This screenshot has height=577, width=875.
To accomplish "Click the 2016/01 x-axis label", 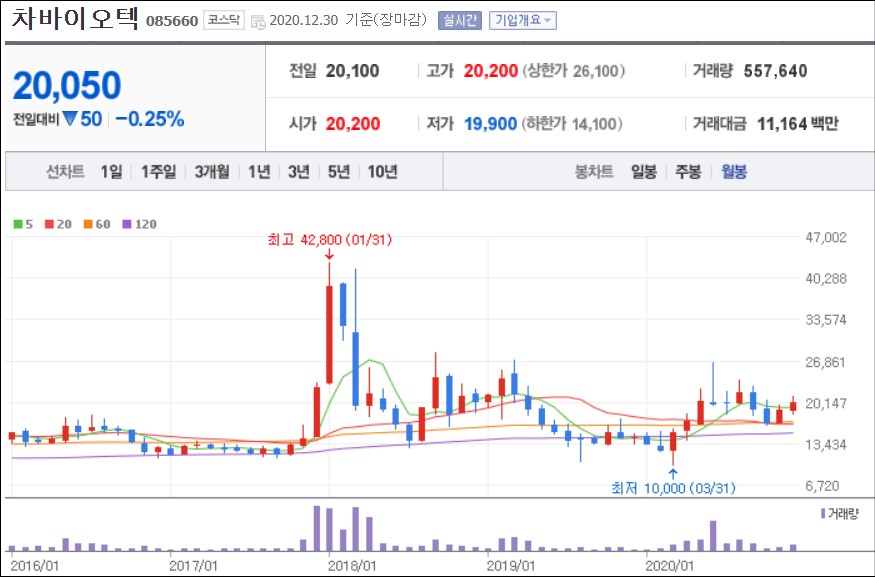I will [x=35, y=565].
